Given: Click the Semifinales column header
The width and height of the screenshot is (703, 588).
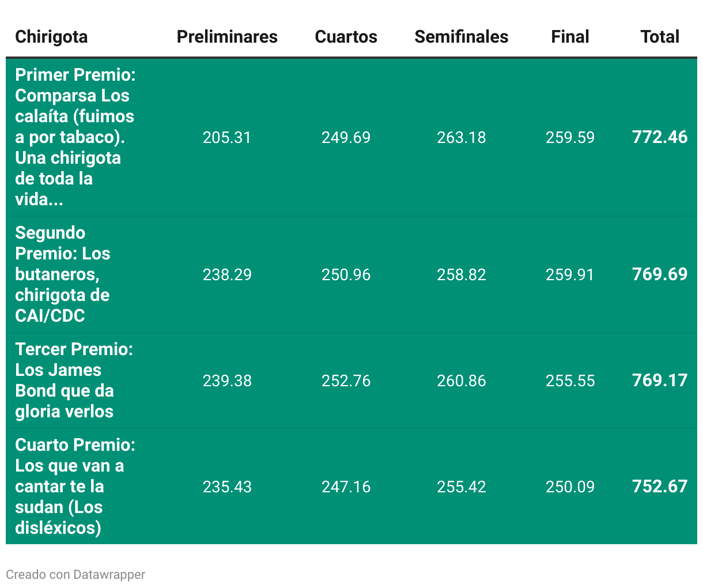Looking at the screenshot, I should 461,37.
